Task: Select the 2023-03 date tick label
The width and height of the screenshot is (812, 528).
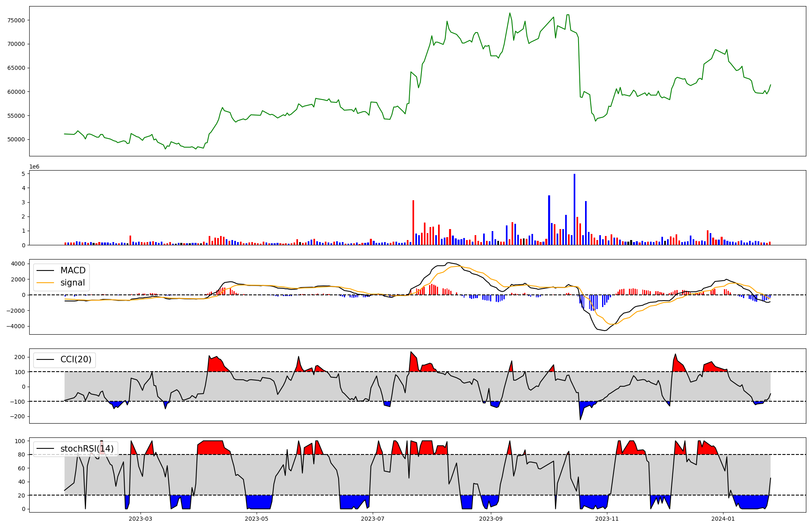Action: coord(140,519)
